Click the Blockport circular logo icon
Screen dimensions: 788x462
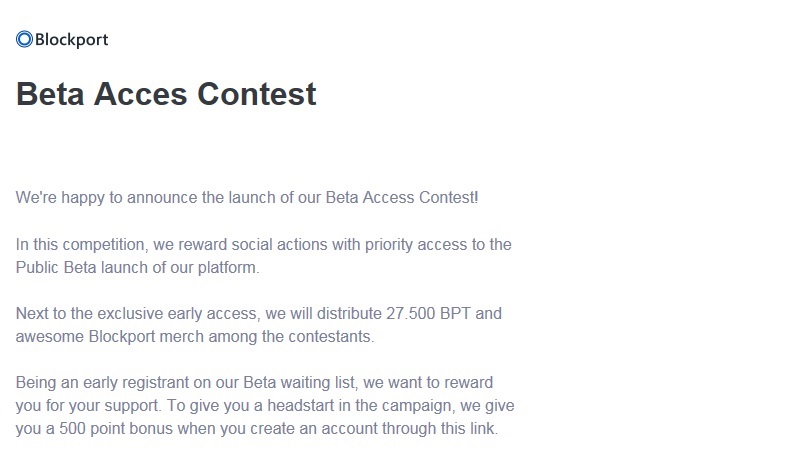click(24, 40)
